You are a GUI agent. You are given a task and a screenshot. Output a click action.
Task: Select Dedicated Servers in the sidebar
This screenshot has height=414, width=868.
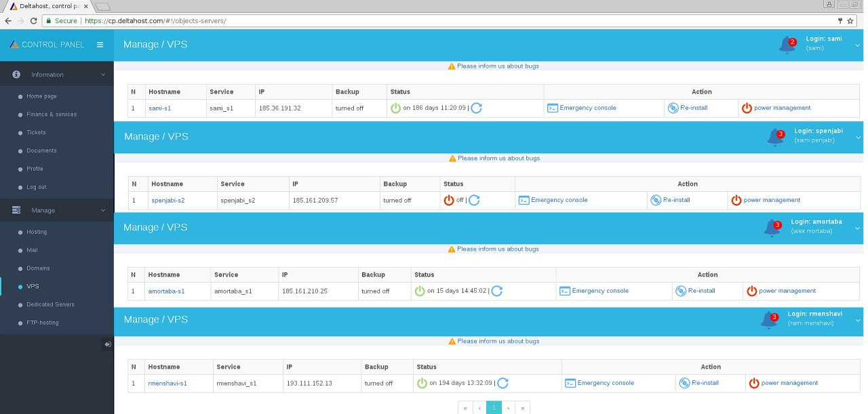tap(50, 304)
